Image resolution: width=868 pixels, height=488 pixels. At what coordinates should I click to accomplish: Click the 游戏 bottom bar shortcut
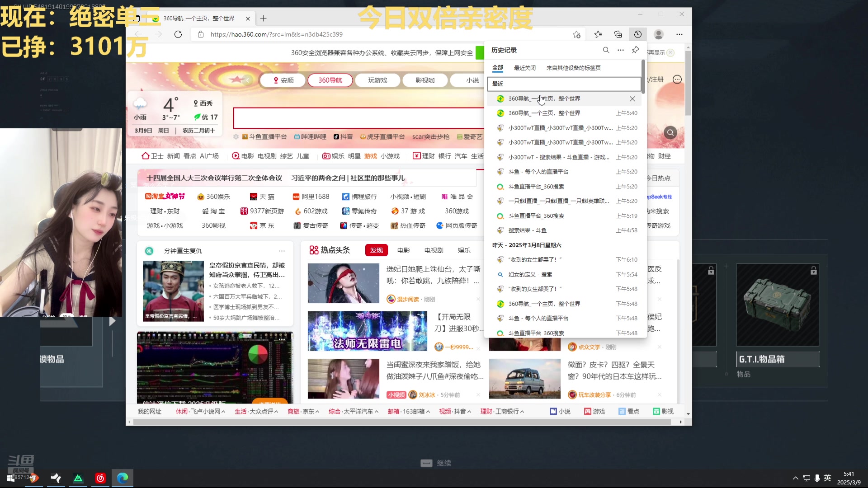[x=594, y=412]
